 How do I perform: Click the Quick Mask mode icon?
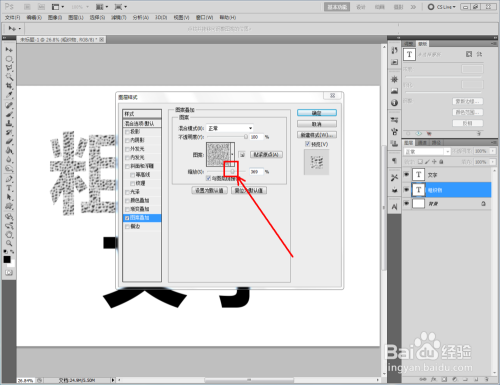coord(9,273)
